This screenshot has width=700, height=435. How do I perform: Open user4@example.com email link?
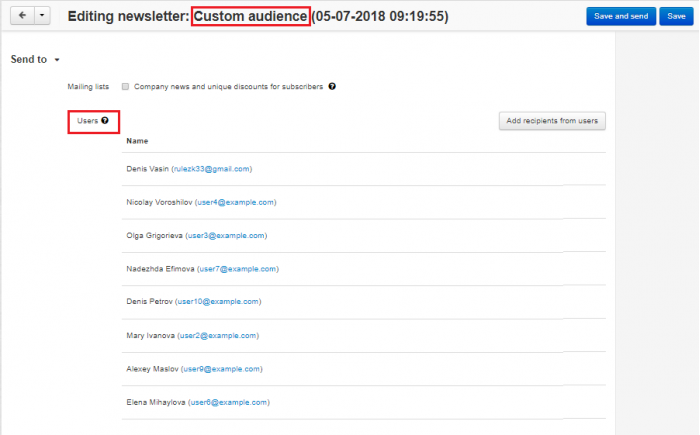pos(236,202)
